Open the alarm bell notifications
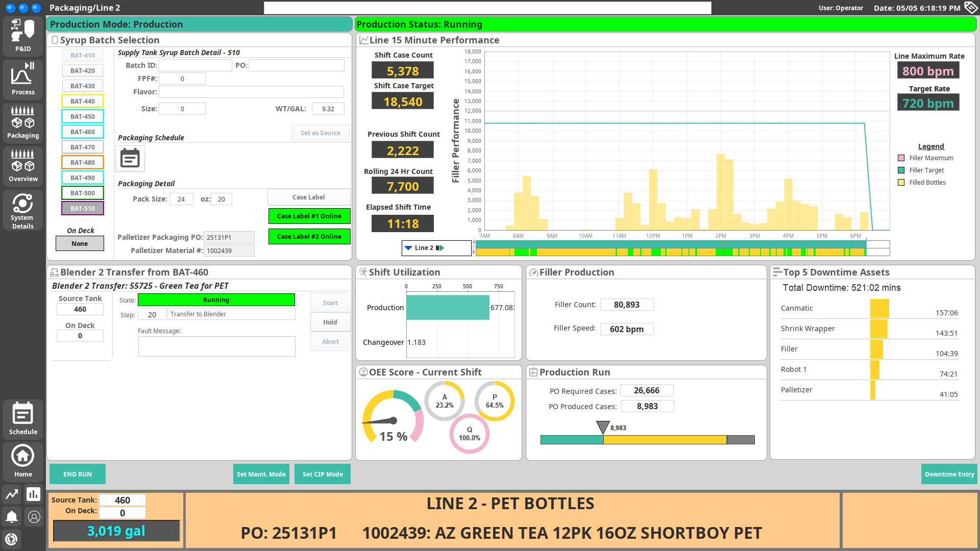980x551 pixels. pyautogui.click(x=12, y=517)
